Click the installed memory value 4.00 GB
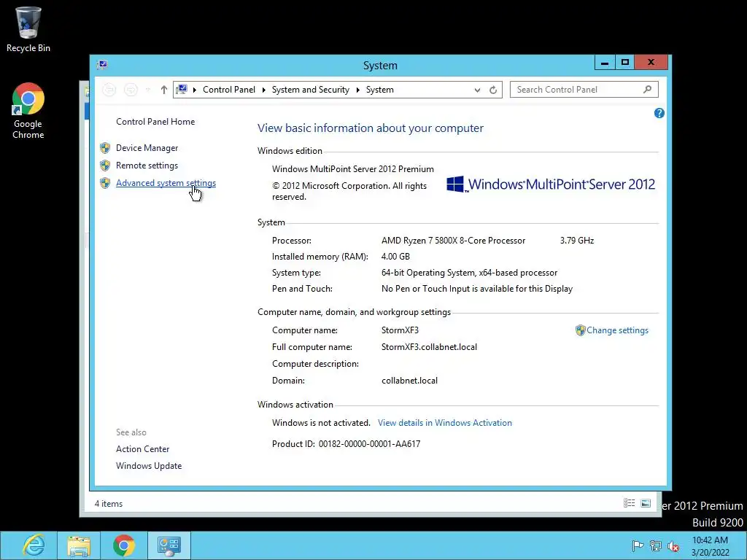 [x=395, y=257]
